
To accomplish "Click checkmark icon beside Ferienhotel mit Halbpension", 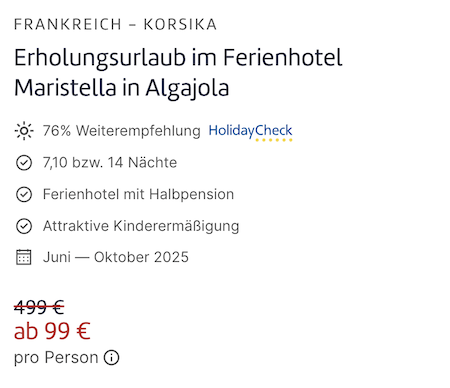I will click(x=24, y=194).
